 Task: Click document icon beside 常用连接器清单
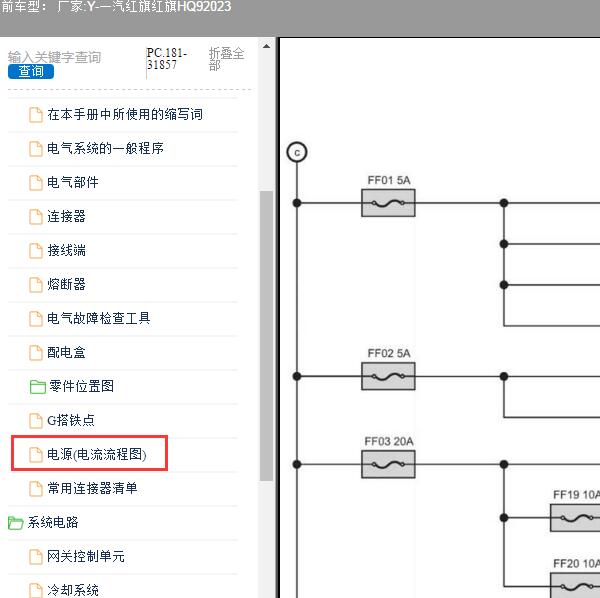[36, 489]
